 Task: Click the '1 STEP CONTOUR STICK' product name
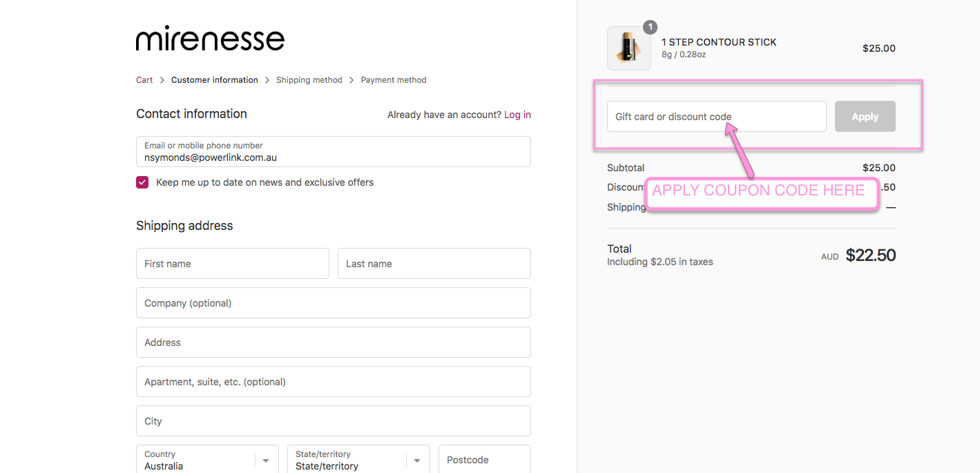click(x=719, y=42)
